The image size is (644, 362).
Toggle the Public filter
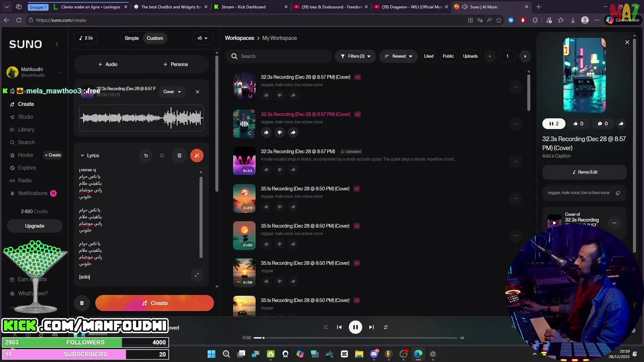(448, 56)
